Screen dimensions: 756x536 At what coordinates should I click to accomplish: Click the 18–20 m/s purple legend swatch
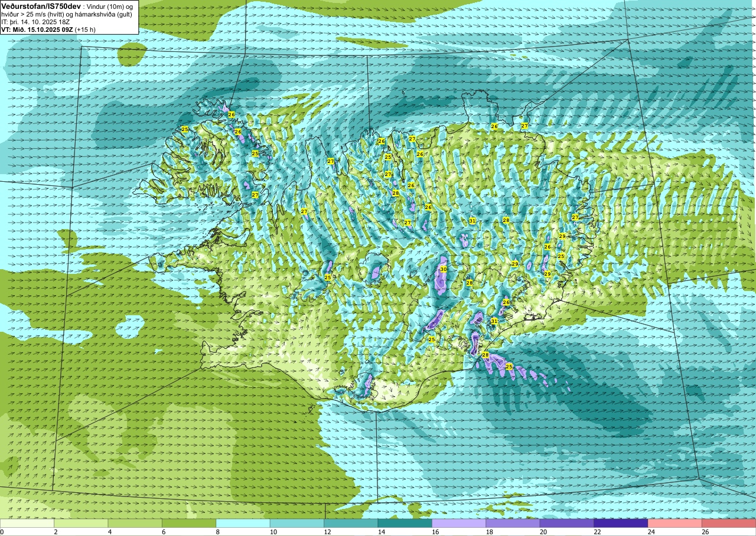[x=513, y=523]
